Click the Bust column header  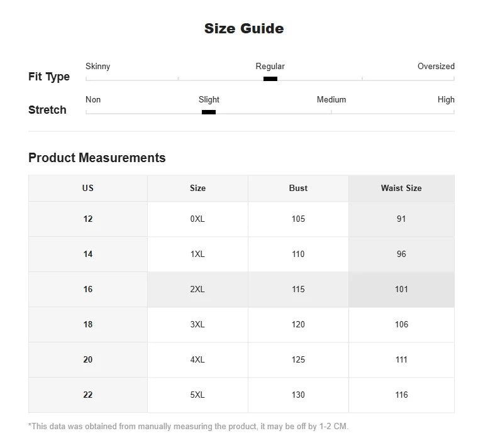[x=298, y=188]
